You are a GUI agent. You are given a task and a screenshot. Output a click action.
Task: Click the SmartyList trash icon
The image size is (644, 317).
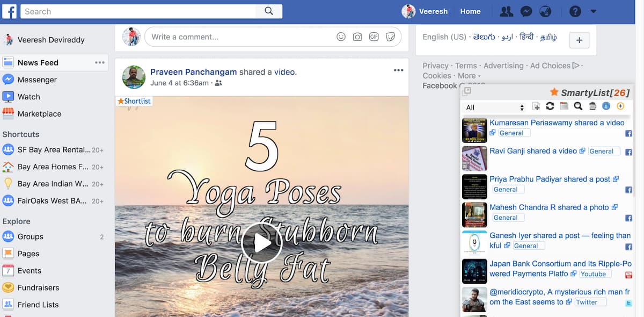(x=592, y=106)
